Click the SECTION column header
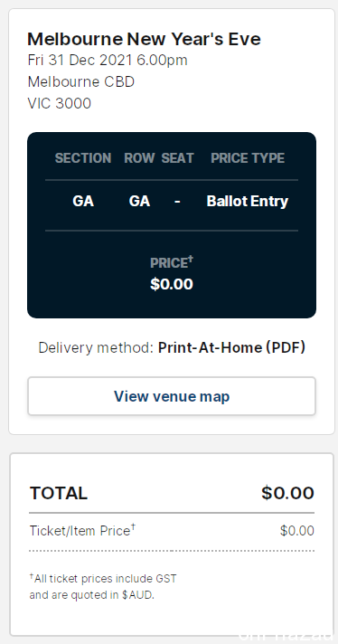Image resolution: width=338 pixels, height=644 pixels. (x=83, y=158)
